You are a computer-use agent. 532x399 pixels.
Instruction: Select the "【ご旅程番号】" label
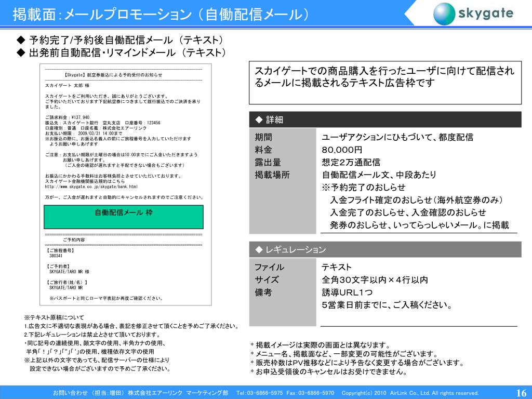click(60, 250)
